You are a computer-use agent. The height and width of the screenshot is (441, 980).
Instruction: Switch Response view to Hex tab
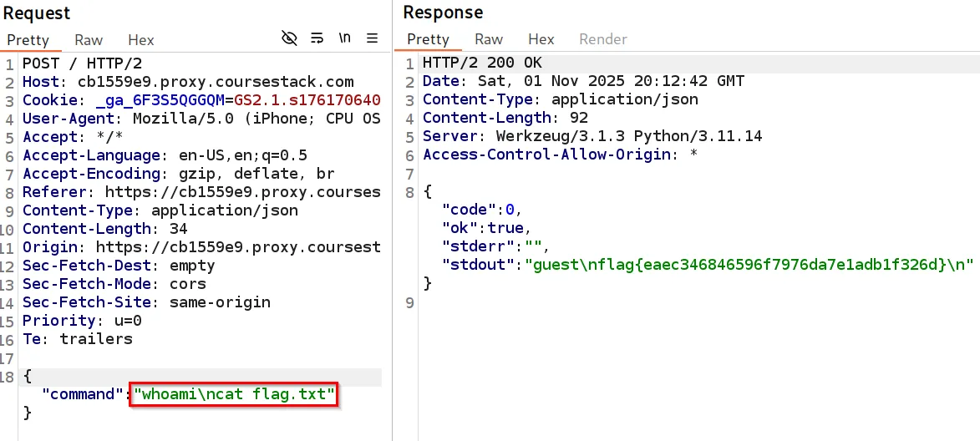click(x=541, y=39)
